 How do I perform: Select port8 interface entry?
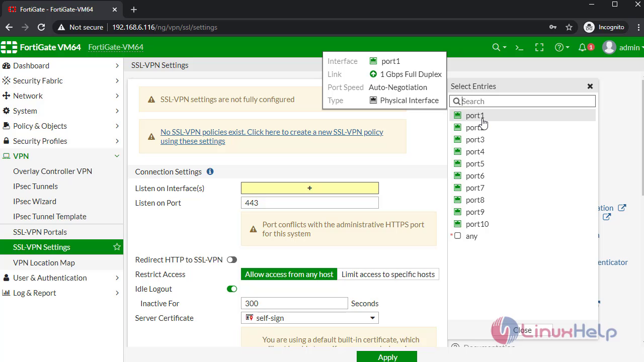point(522,200)
